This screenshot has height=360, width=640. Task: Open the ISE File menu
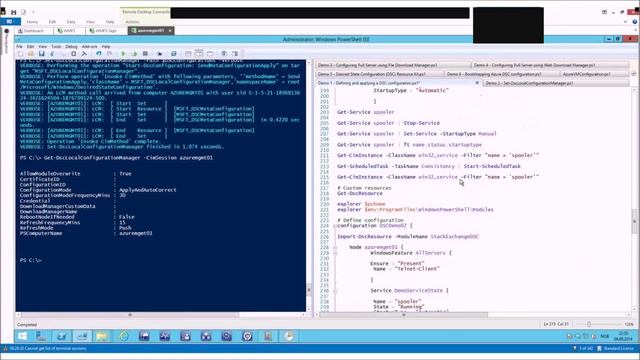point(19,47)
